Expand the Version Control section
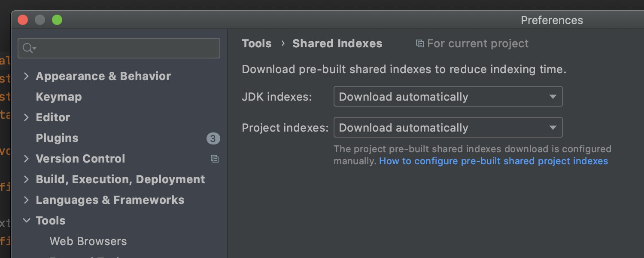The height and width of the screenshot is (258, 644). (26, 159)
